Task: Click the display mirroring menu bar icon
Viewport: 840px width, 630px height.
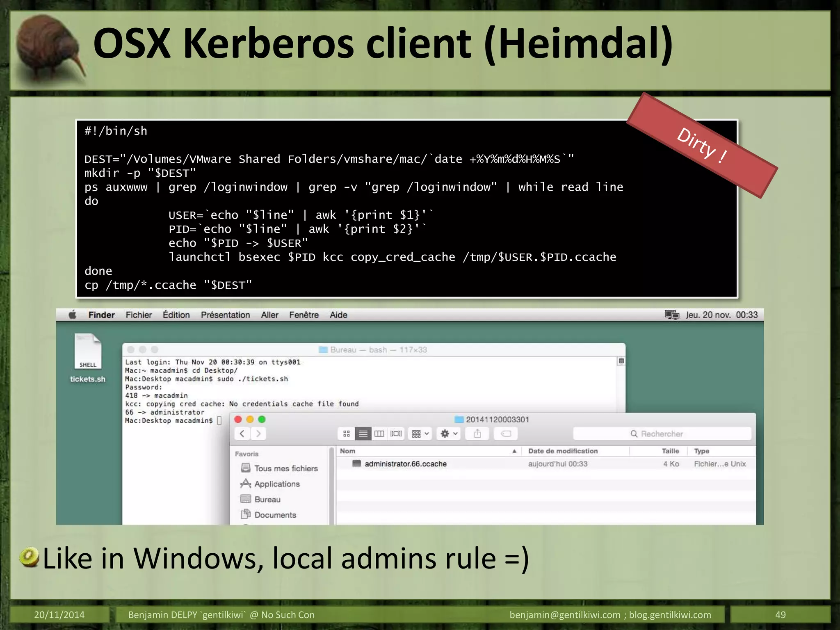Action: click(672, 315)
